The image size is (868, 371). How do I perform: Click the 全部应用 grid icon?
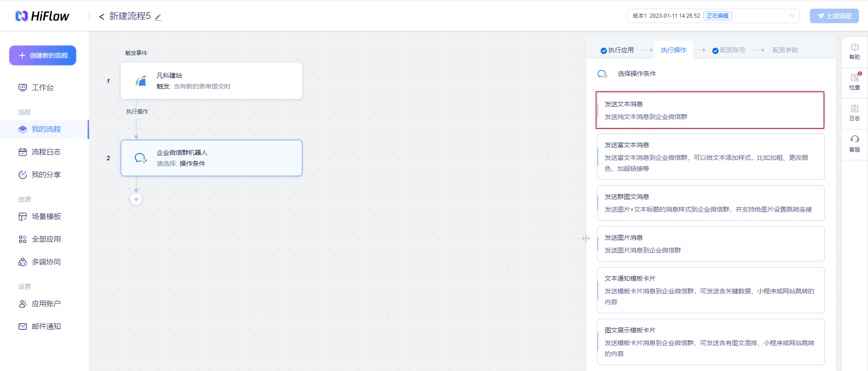23,239
